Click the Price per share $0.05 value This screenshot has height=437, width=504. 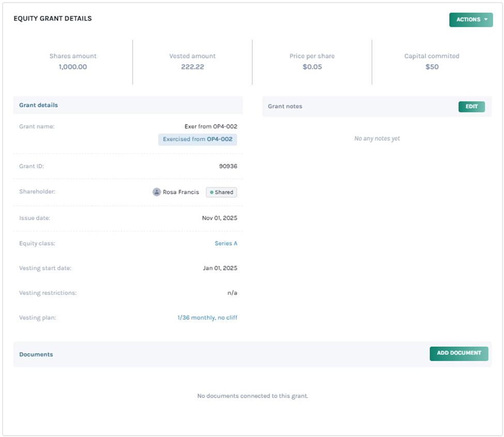312,67
